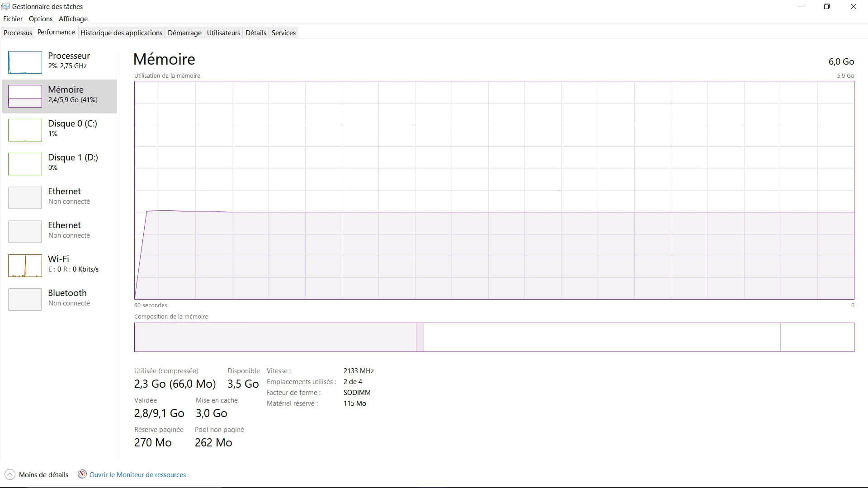The image size is (868, 488).
Task: Click the 3,5 Go available value
Action: [x=243, y=384]
